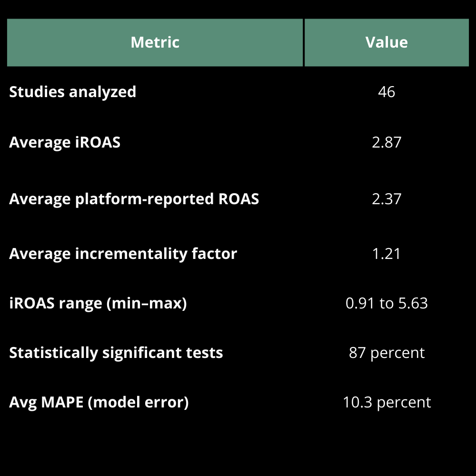Select Average platform-reported ROAS label

click(x=134, y=199)
